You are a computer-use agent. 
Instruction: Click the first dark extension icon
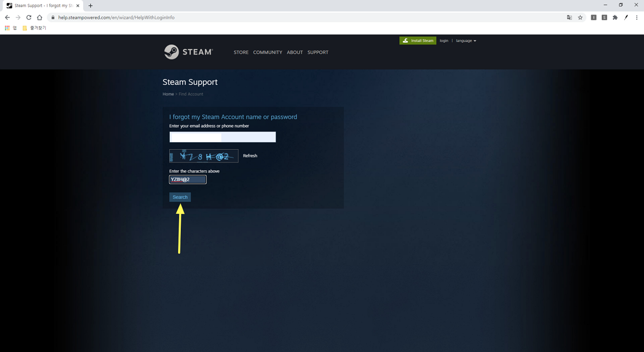point(594,17)
